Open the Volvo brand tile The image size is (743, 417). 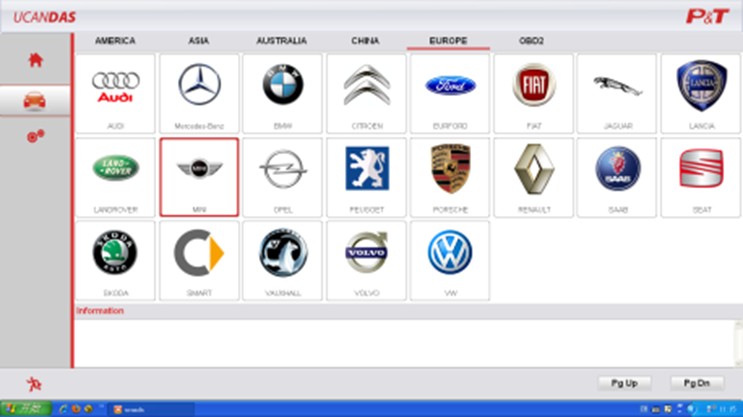tap(366, 261)
